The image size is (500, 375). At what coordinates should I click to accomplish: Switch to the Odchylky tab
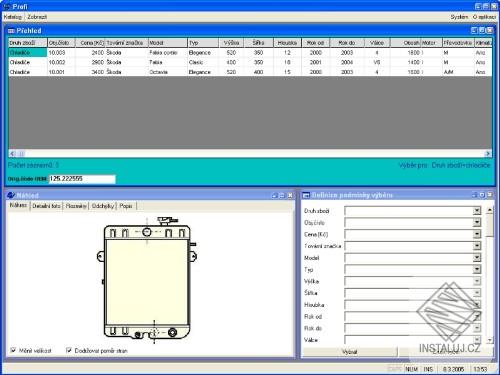pyautogui.click(x=103, y=206)
